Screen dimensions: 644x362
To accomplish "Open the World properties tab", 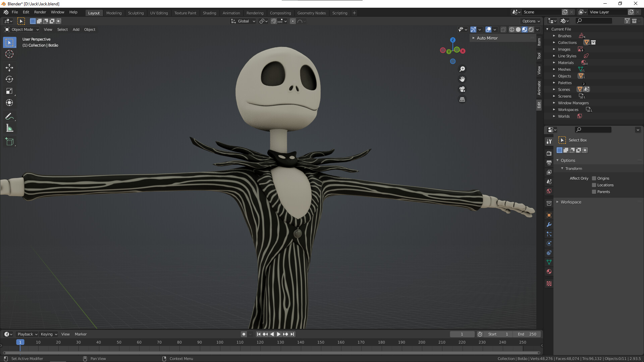I will tap(549, 191).
